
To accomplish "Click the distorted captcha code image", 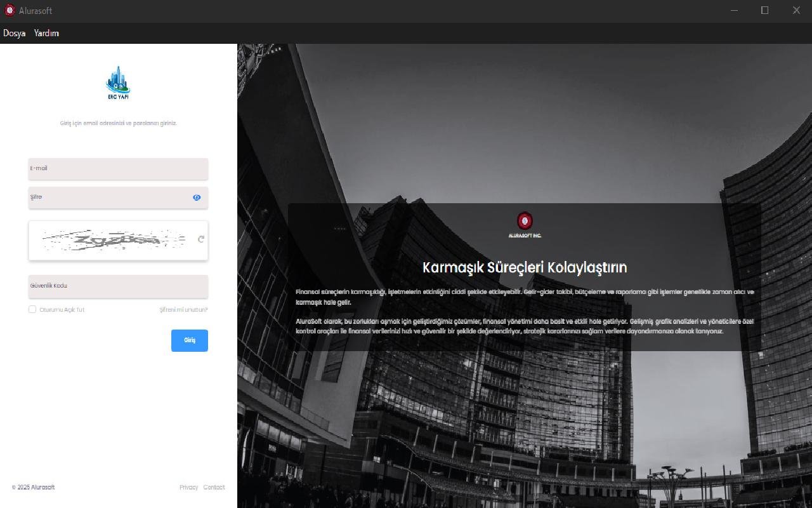I will [114, 240].
